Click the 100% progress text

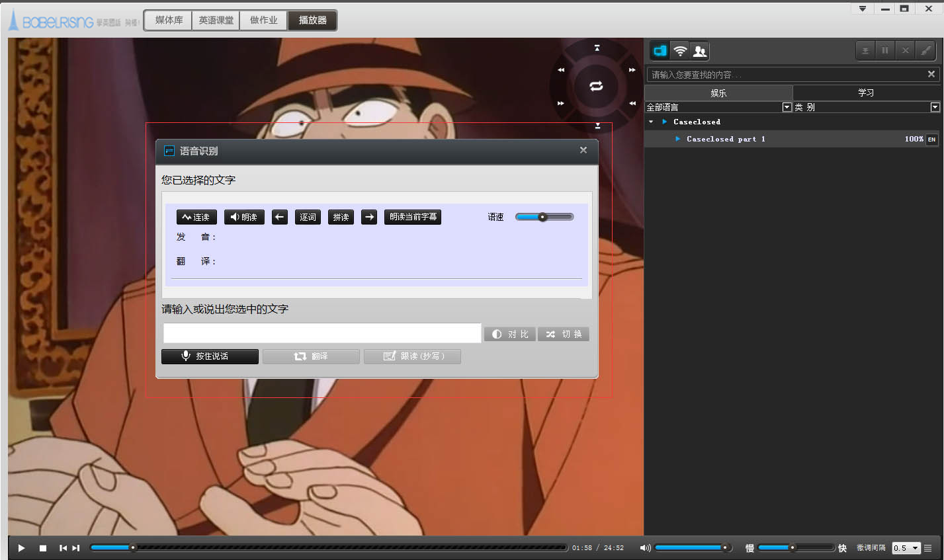tap(914, 139)
